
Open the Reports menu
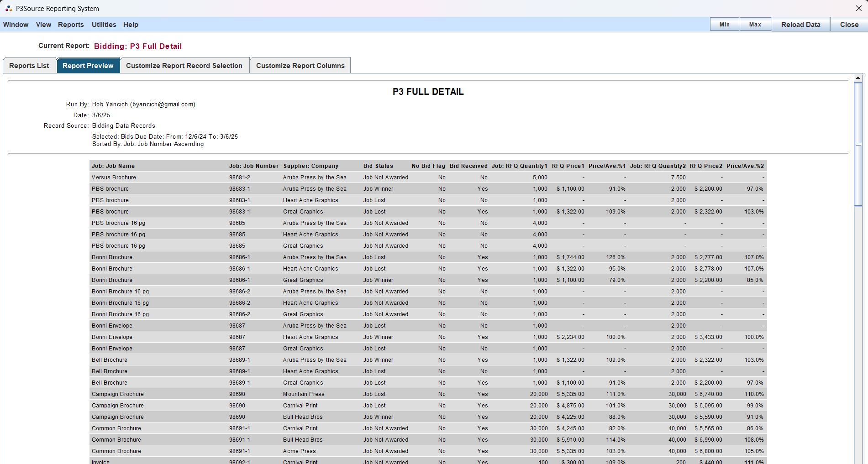(x=71, y=25)
